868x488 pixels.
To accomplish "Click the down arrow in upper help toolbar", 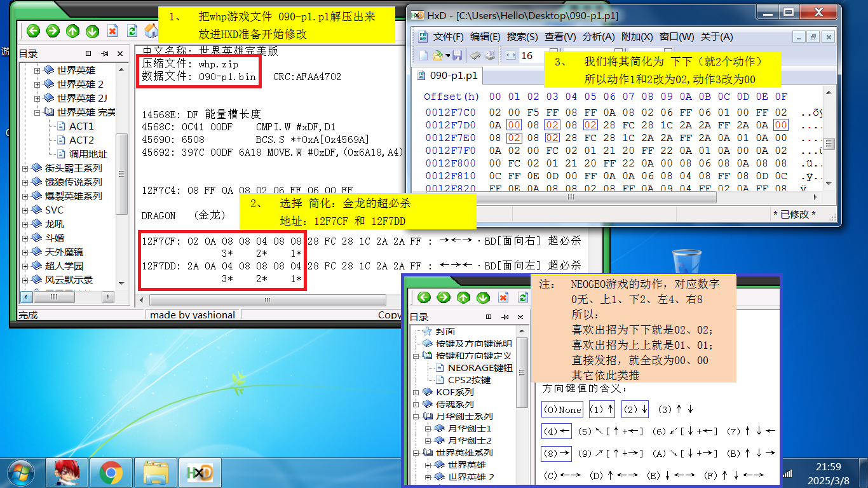I will tap(92, 30).
